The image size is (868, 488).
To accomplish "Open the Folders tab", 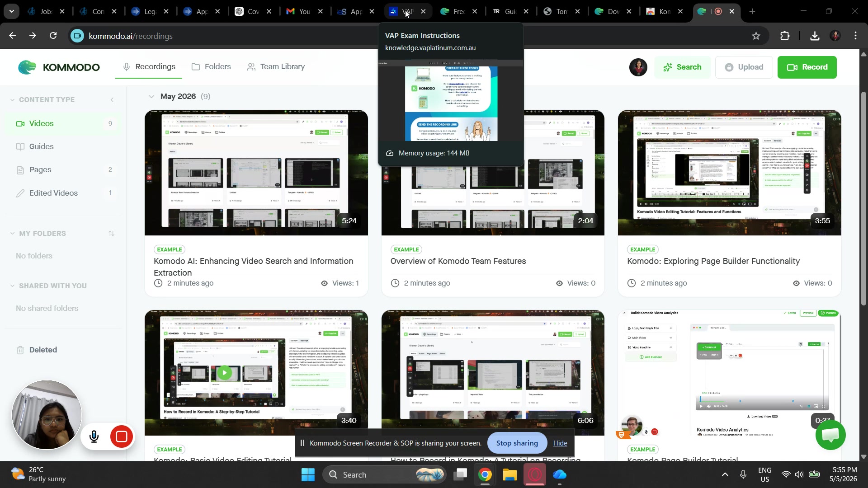I will tap(211, 67).
